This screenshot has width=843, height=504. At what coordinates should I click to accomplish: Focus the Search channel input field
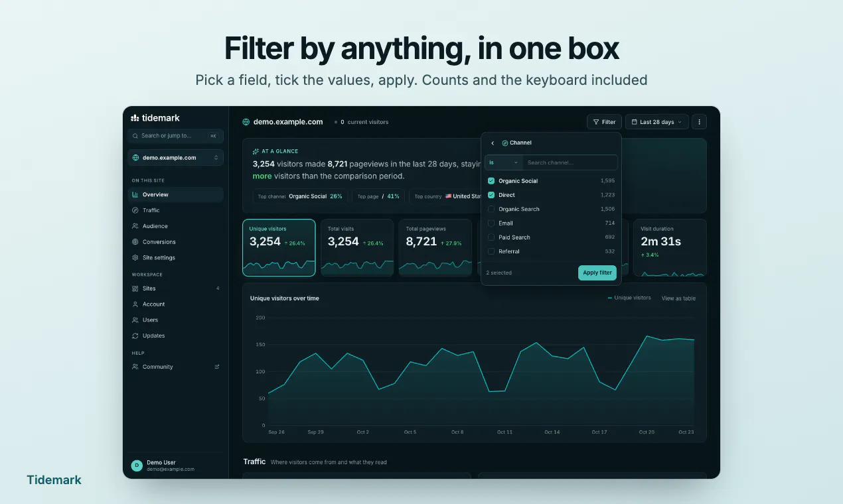coord(570,162)
